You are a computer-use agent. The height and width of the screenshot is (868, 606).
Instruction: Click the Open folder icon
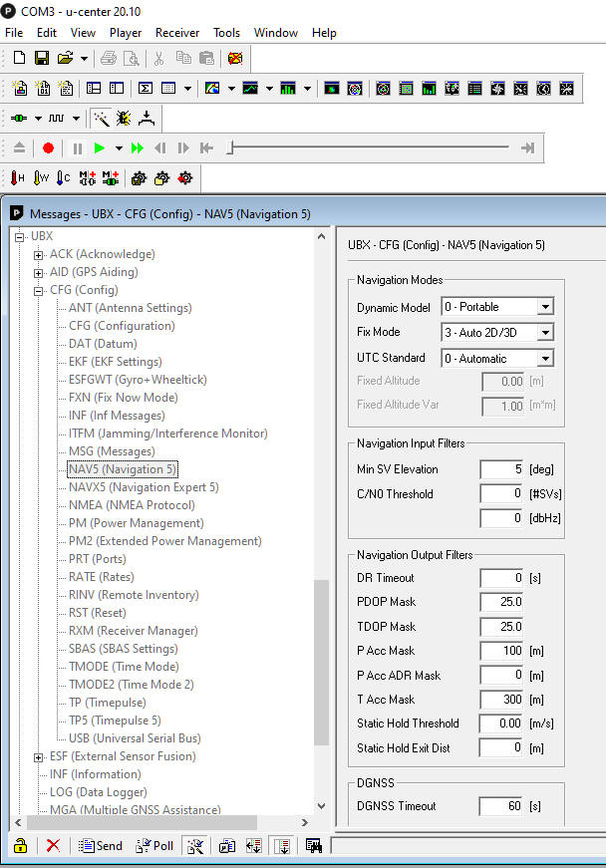(65, 58)
